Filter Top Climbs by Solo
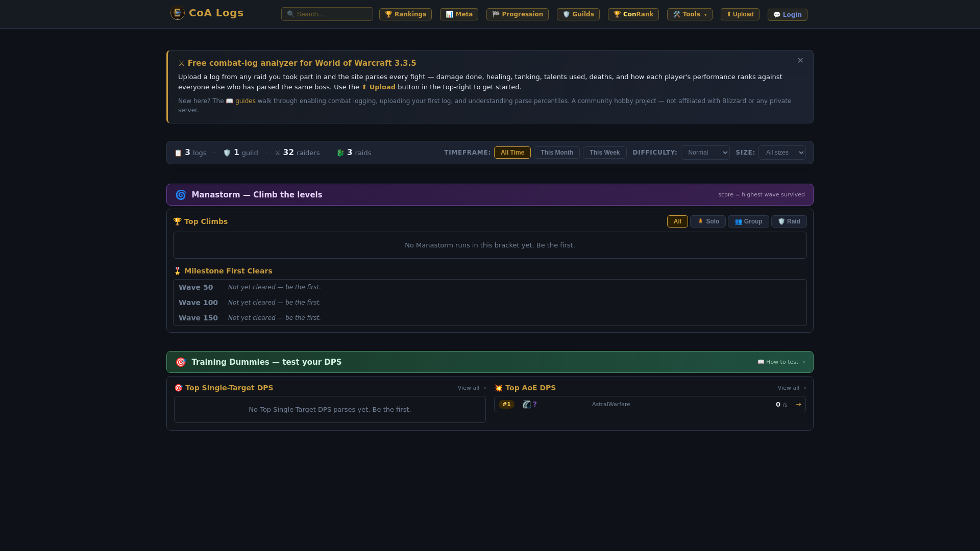This screenshot has width=980, height=551. click(707, 221)
